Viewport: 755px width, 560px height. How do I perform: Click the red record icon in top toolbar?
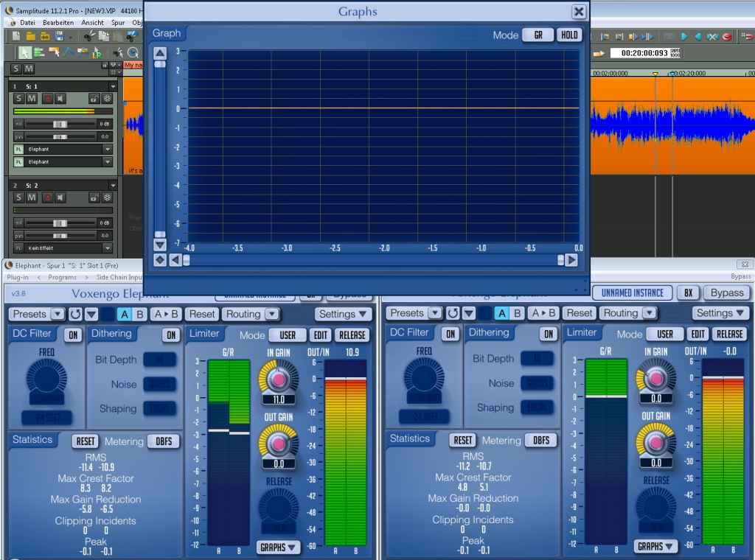tap(727, 37)
